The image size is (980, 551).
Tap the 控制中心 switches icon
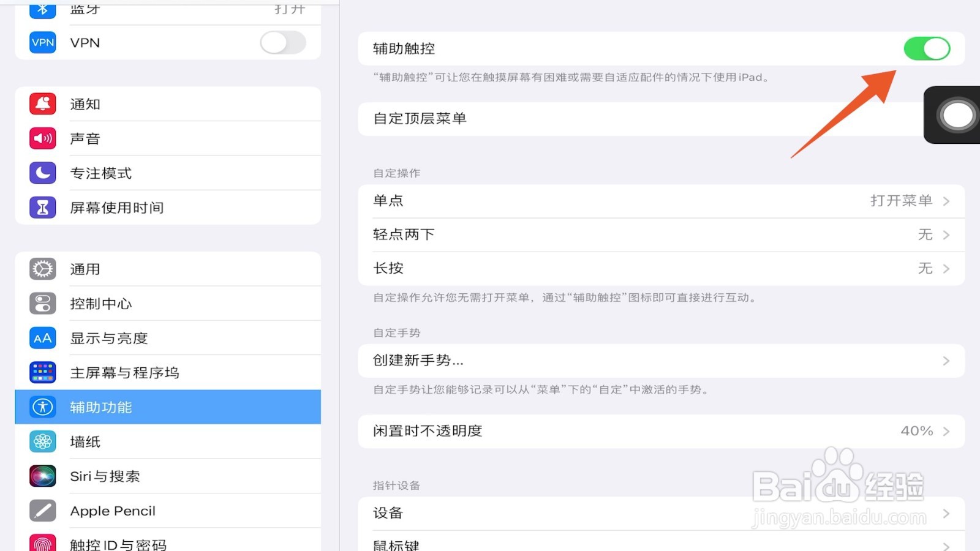[43, 304]
